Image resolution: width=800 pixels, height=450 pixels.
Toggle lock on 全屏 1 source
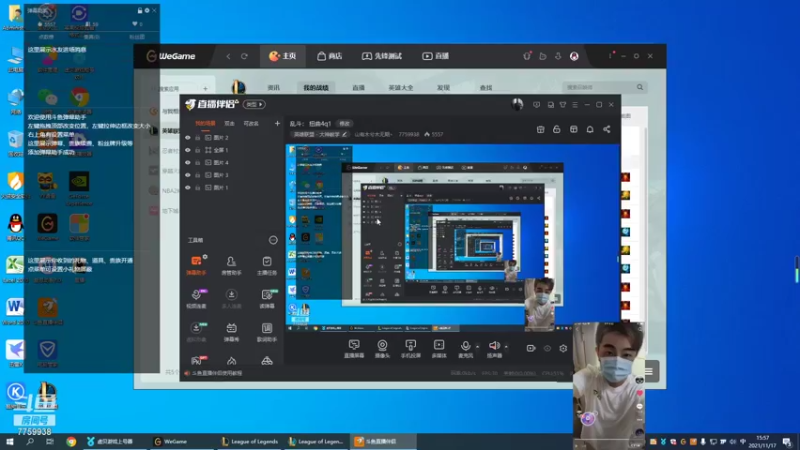198,150
